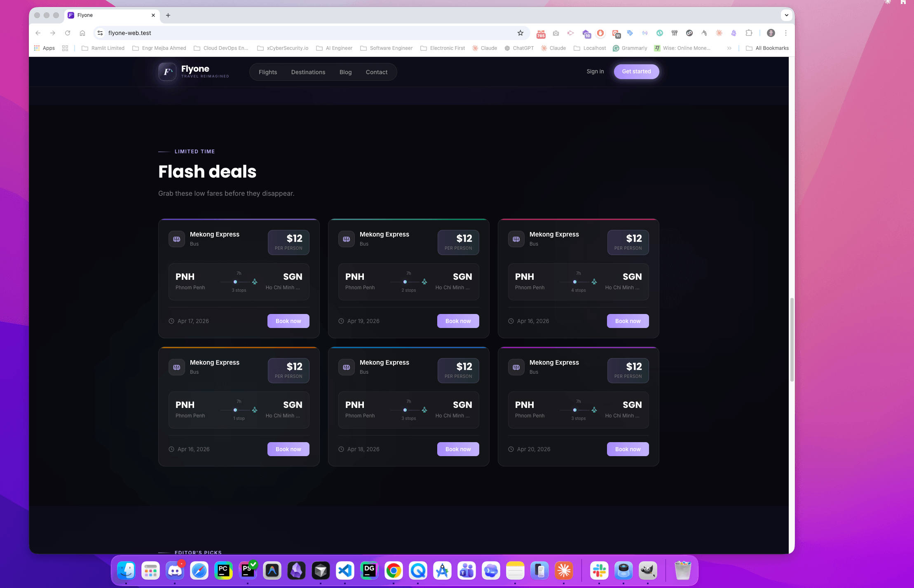Click the plane icon on the 1 stop route
The image size is (914, 588).
[x=255, y=410]
